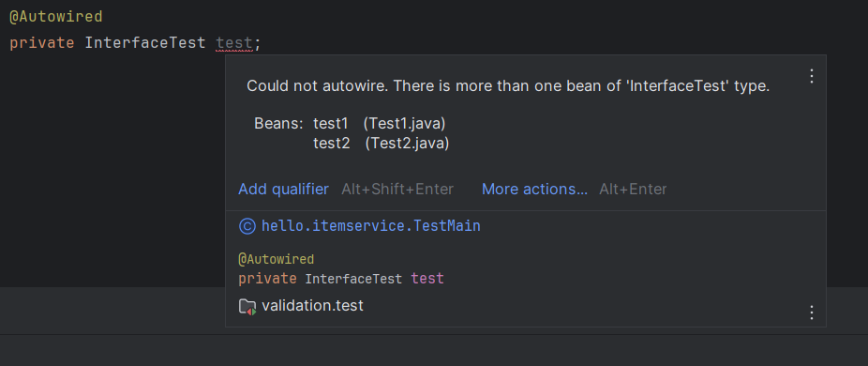
Task: Open hello.itemservice.TestMain class link
Action: tap(371, 226)
